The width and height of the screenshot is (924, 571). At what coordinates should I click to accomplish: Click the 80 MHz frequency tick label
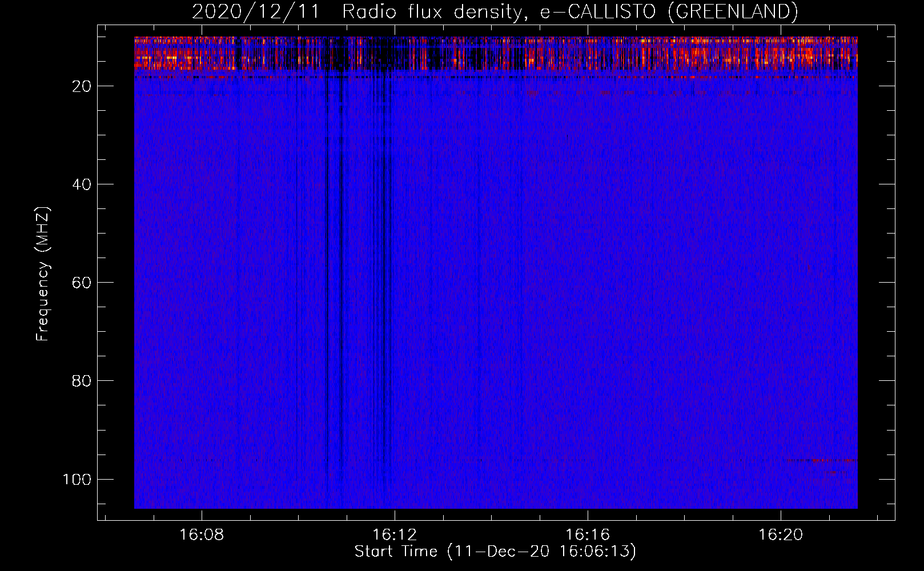tap(82, 381)
